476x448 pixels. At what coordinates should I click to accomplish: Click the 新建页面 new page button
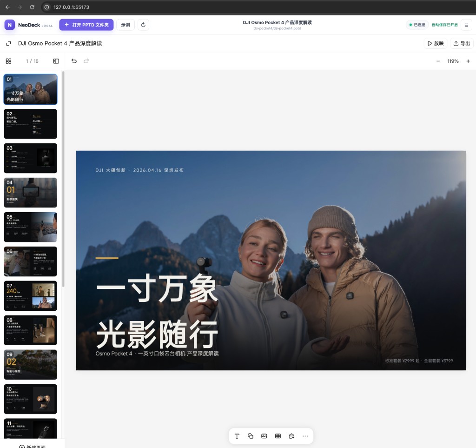click(32, 446)
